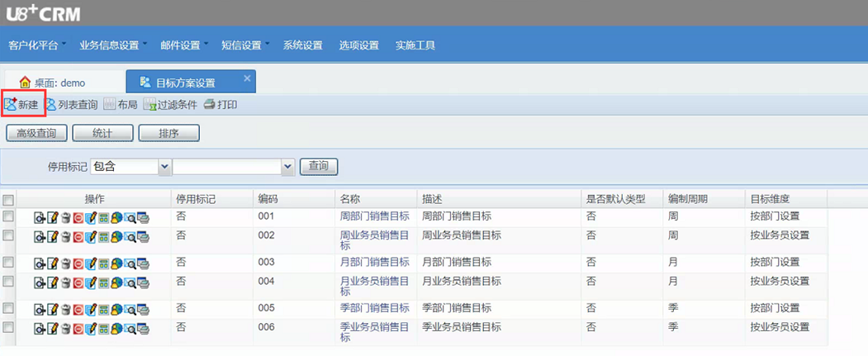This screenshot has height=356, width=868.
Task: Check the checkbox for row 001
Action: (x=8, y=217)
